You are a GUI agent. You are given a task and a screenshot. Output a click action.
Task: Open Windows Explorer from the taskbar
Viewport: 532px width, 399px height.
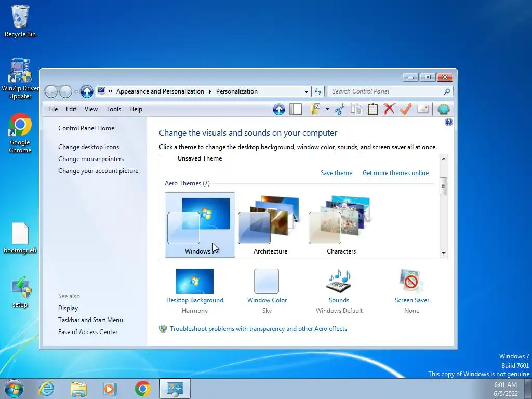78,389
